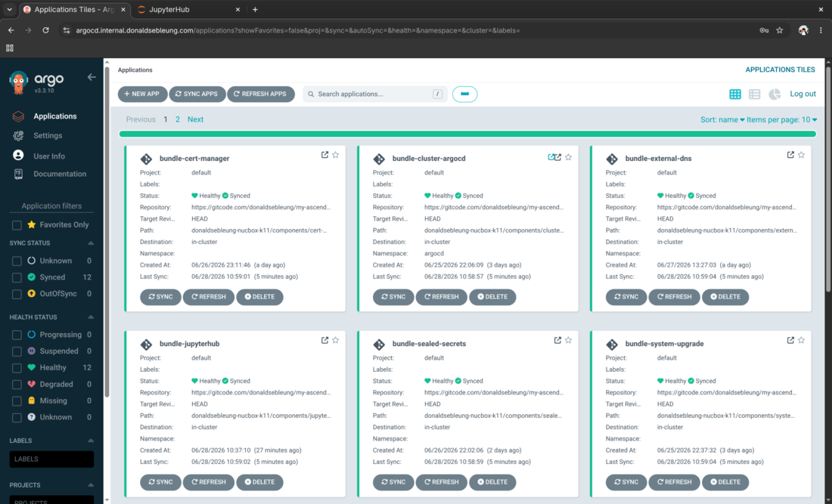Open bundle-jupyterhub external link icon

click(x=324, y=340)
